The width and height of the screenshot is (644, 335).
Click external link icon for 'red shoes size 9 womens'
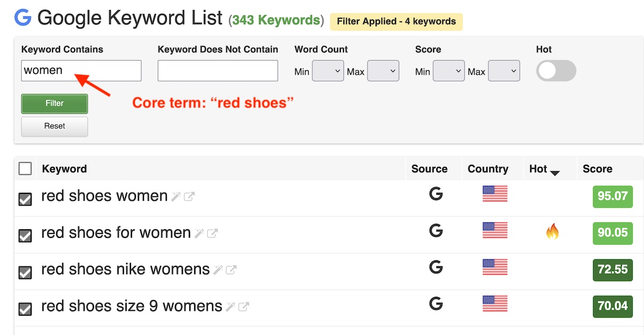click(x=243, y=307)
